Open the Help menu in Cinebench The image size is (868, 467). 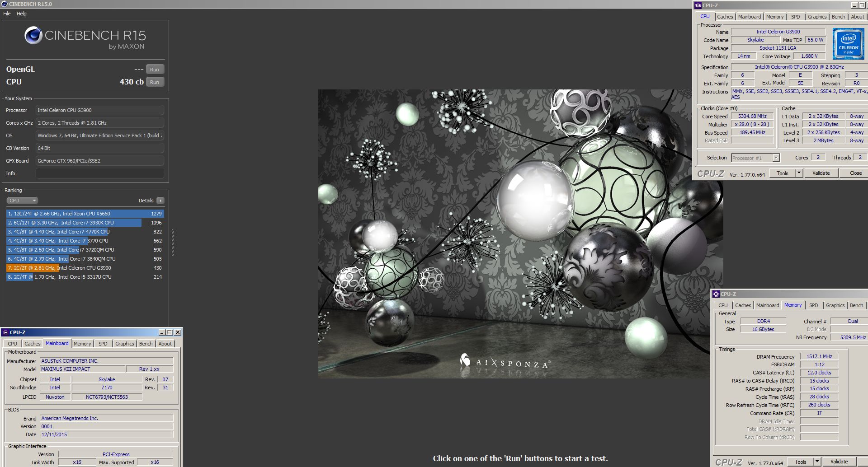point(22,14)
